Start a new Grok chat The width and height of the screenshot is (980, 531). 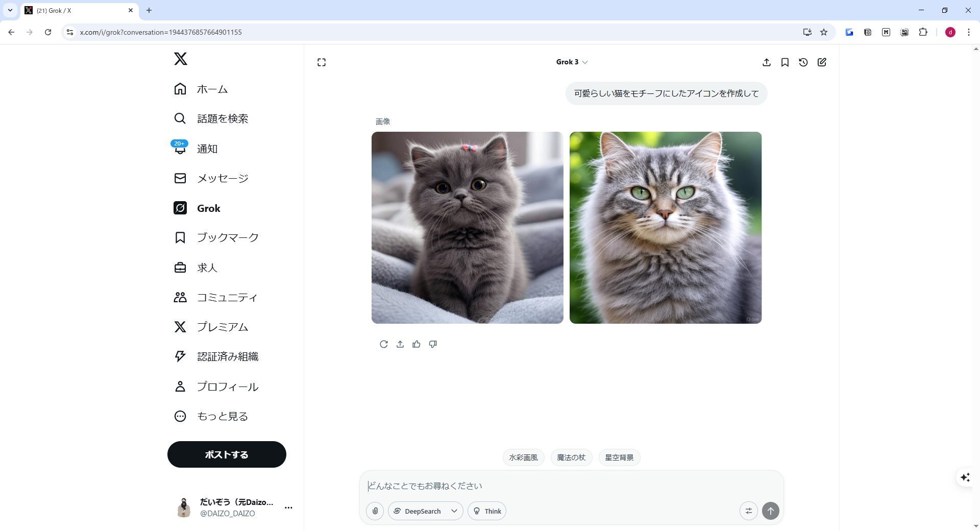(x=822, y=62)
